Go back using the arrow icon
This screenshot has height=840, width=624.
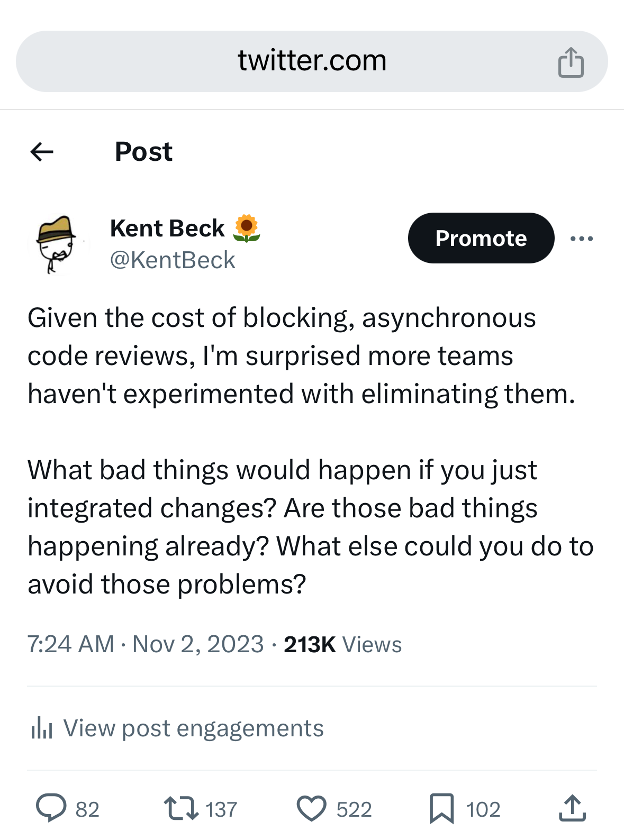pos(42,152)
